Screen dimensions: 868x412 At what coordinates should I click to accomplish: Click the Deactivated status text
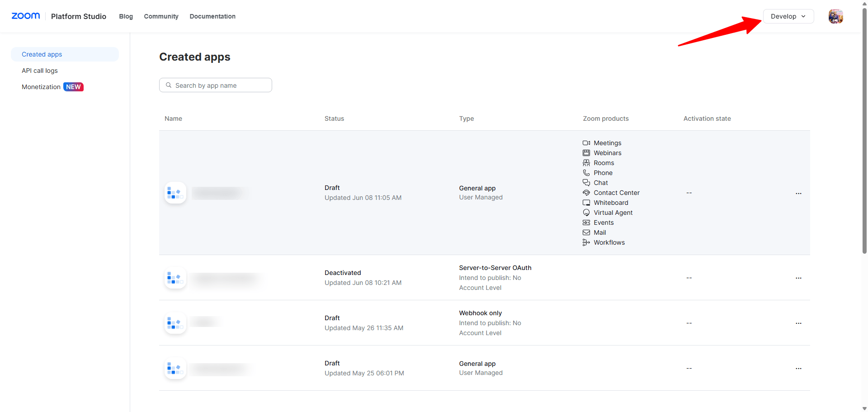click(x=343, y=273)
